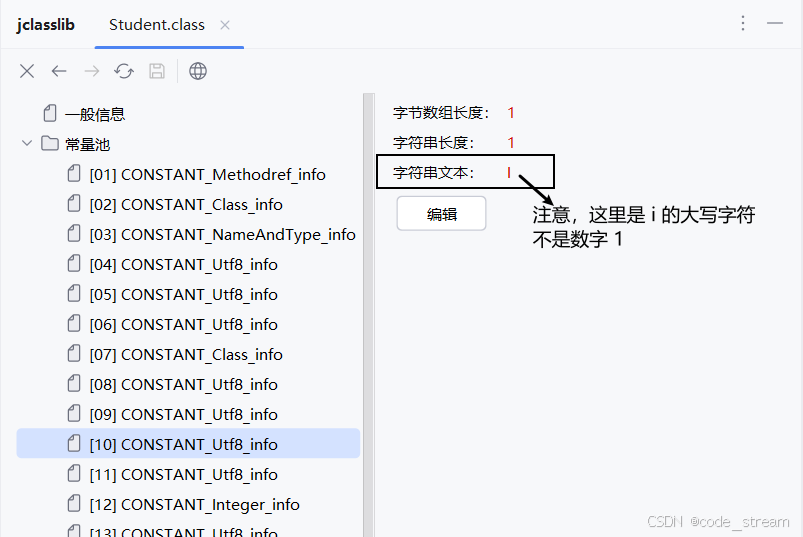Open [11] CONSTANT_Utf8_info entry

click(x=183, y=475)
